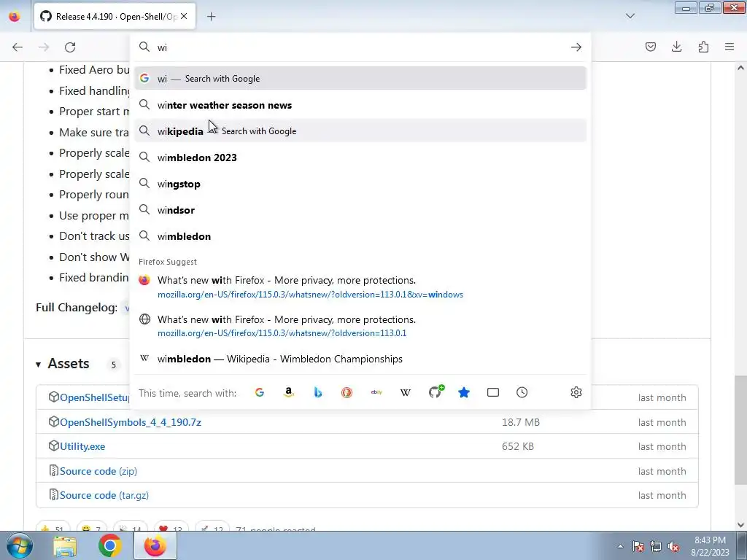Launch Chrome from the taskbar
The width and height of the screenshot is (747, 560).
pyautogui.click(x=110, y=546)
